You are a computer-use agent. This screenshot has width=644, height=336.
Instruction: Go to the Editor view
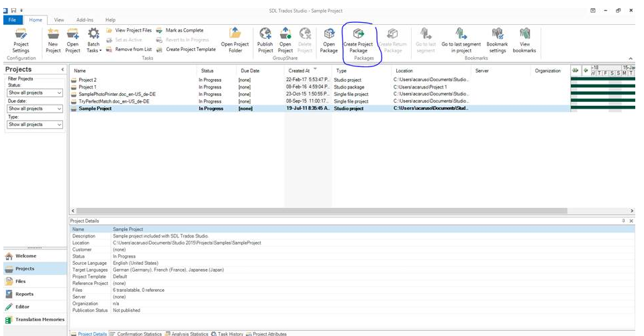[35, 307]
